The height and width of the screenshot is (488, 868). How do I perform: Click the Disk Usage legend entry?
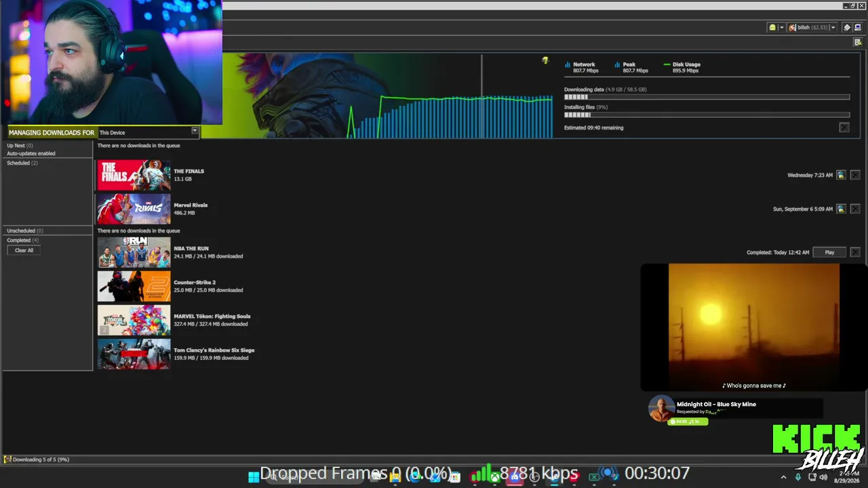pyautogui.click(x=682, y=67)
